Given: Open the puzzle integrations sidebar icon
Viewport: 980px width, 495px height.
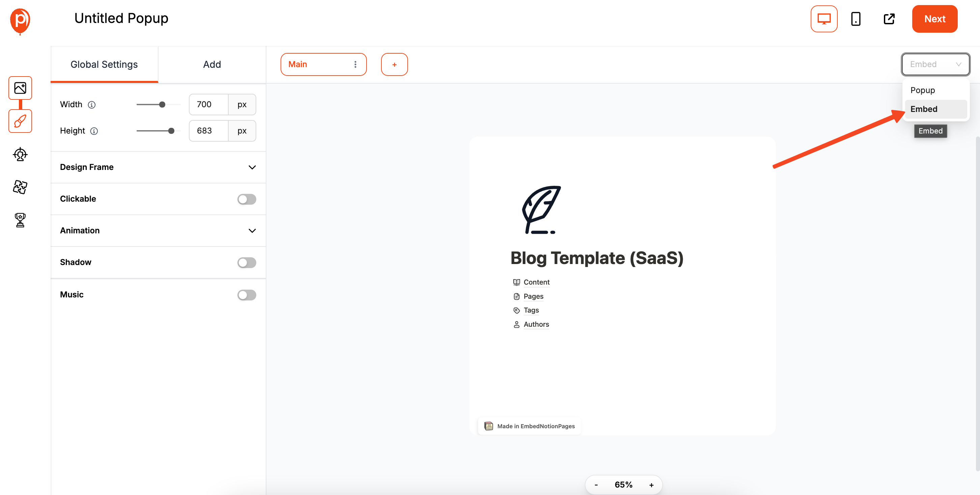Looking at the screenshot, I should (x=20, y=187).
